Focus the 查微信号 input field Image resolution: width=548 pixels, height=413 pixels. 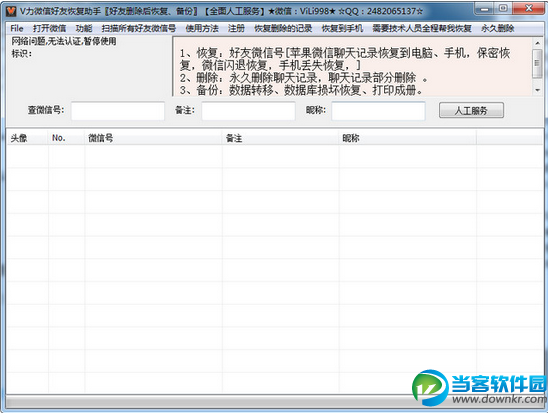pos(118,111)
